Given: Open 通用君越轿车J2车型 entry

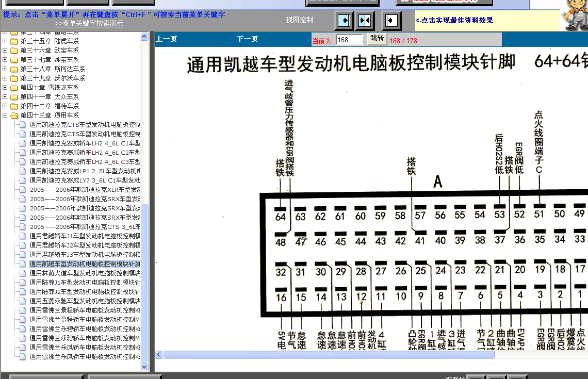Looking at the screenshot, I should [85, 245].
